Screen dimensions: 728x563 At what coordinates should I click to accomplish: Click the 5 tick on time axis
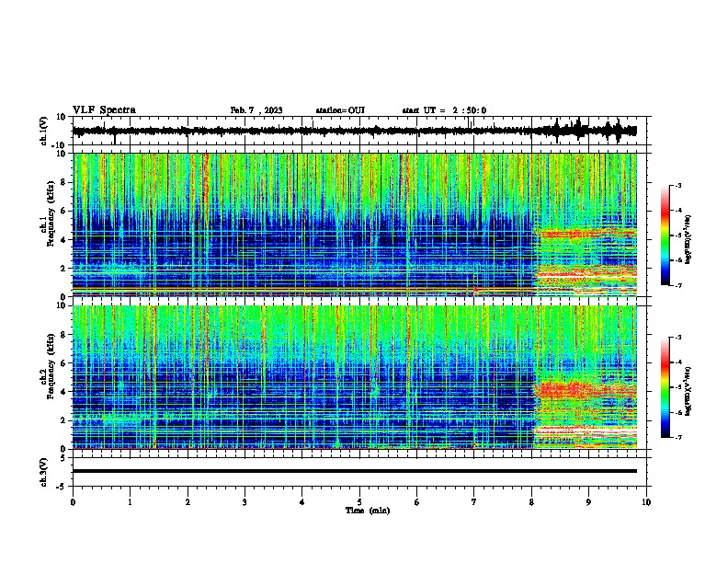359,502
